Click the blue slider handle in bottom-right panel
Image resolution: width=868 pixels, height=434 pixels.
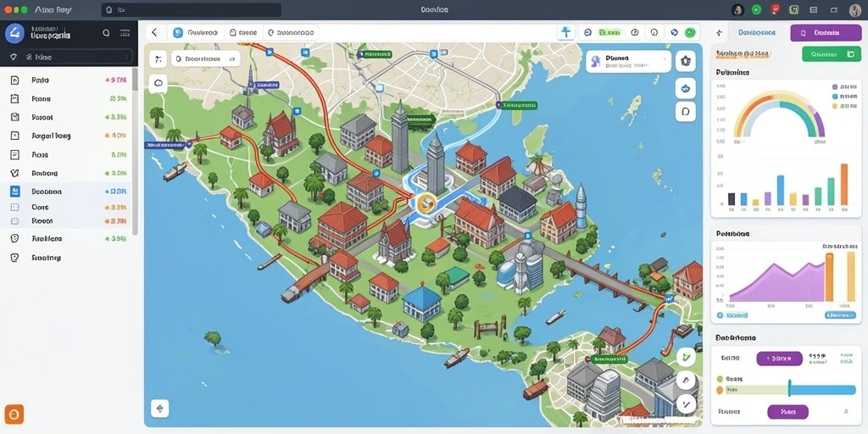coord(789,387)
